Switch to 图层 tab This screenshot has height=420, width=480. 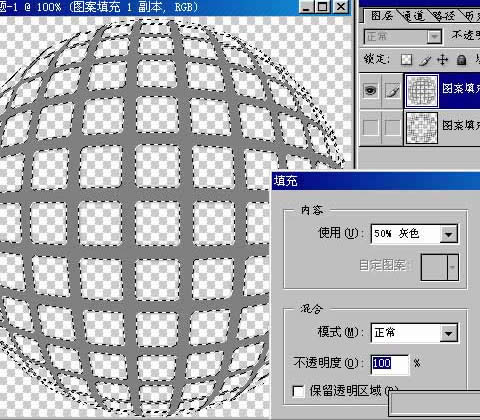pyautogui.click(x=382, y=16)
